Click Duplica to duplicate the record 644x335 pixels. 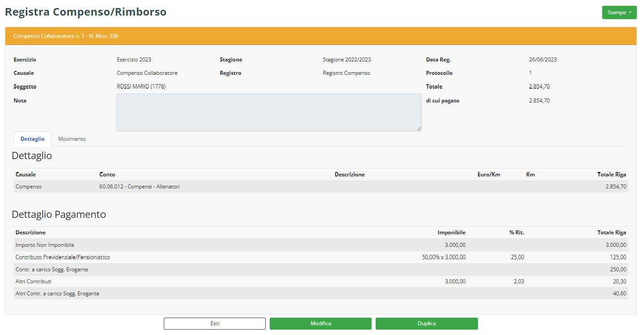point(426,323)
